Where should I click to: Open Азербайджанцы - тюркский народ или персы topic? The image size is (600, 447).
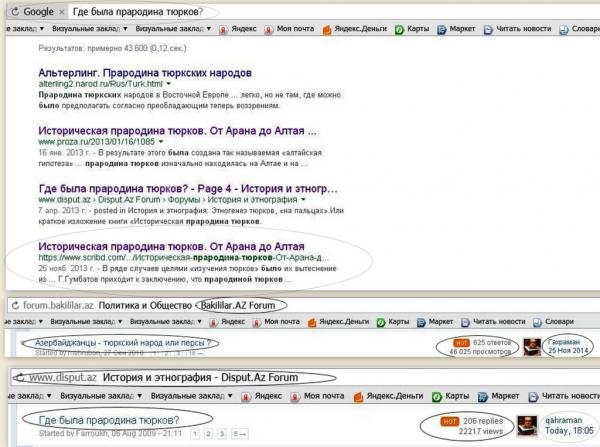coord(119,342)
